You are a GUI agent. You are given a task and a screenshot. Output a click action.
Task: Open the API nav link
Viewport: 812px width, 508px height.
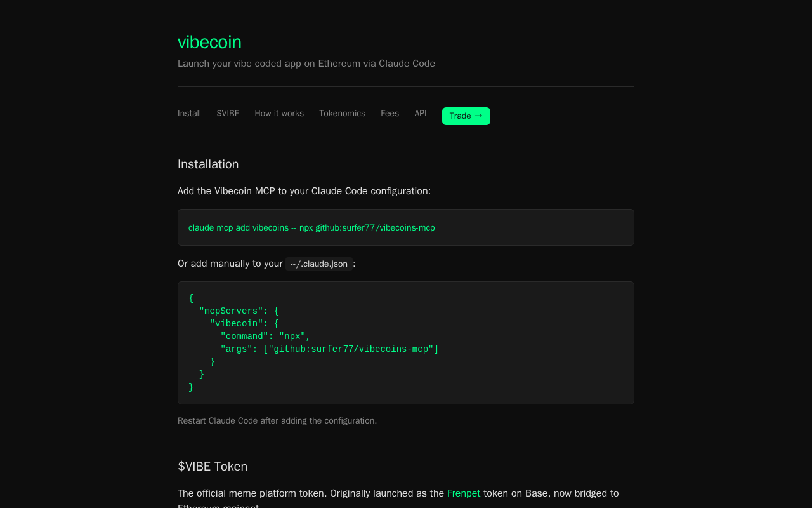pos(421,114)
